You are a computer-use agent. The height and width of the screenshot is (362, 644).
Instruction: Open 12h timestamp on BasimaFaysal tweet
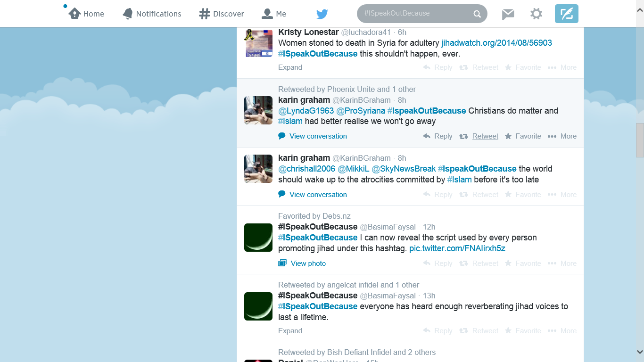coord(429,227)
